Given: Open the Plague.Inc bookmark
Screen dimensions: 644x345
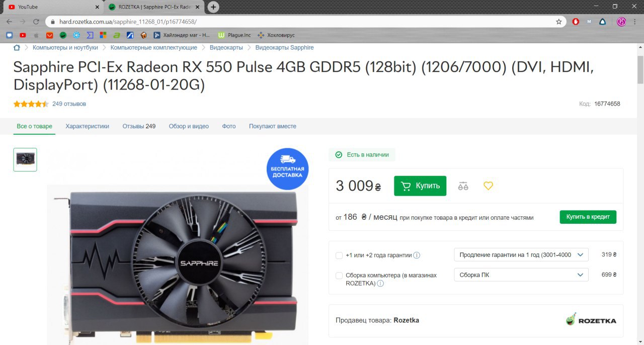Looking at the screenshot, I should click(x=234, y=35).
